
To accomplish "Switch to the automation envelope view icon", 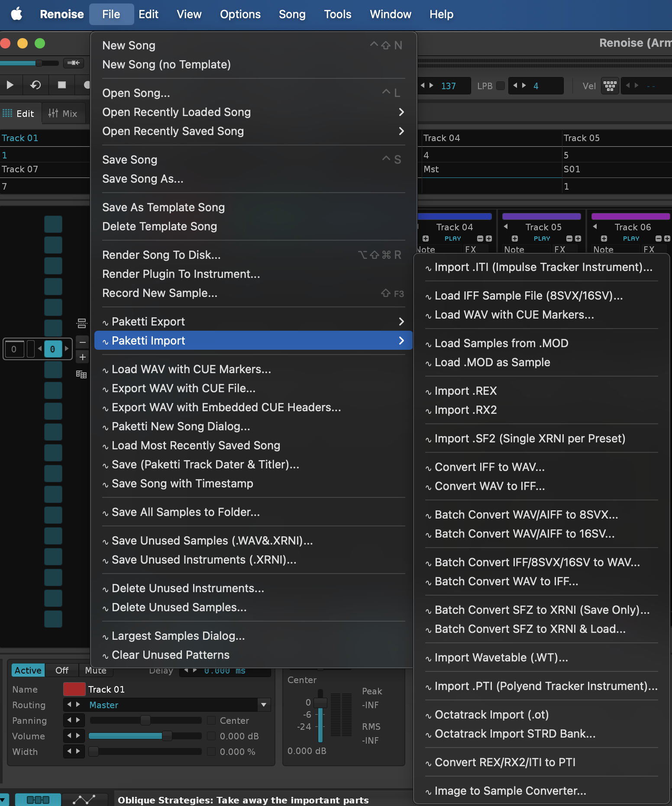I will point(84,800).
